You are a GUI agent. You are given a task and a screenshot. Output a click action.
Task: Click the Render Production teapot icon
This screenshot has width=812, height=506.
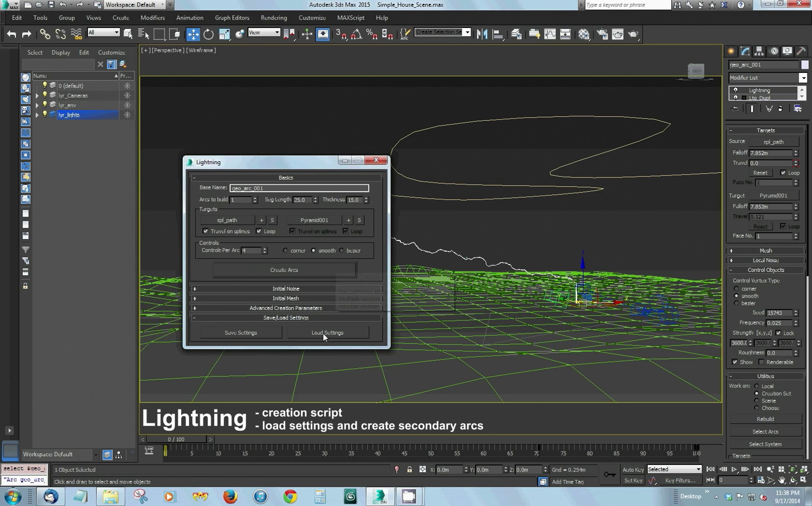click(633, 34)
